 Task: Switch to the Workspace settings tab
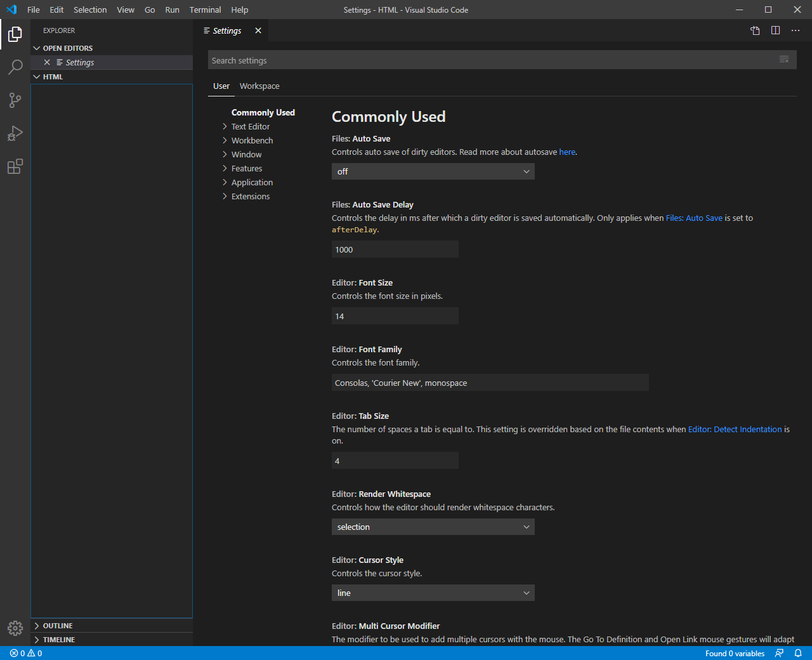pyautogui.click(x=259, y=86)
